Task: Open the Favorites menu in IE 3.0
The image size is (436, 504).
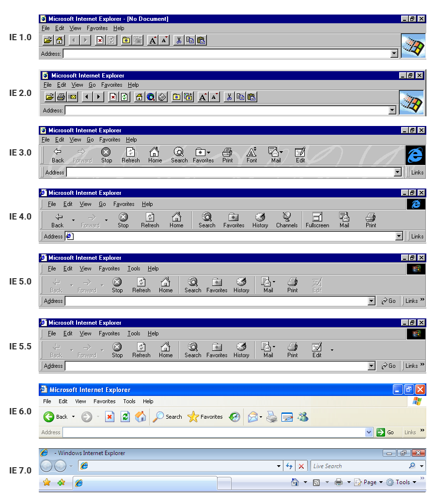Action: pyautogui.click(x=109, y=140)
